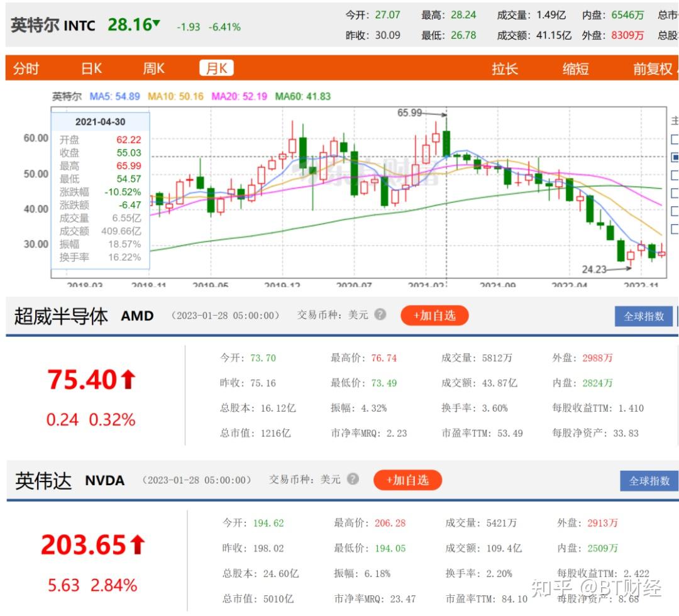
Task: Click the AMD currency type help icon
Action: pos(380,313)
